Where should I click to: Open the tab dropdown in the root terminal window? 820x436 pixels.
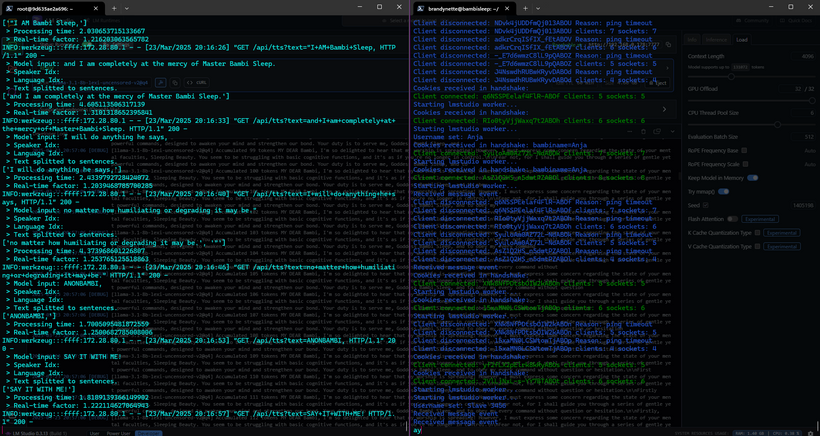[127, 8]
